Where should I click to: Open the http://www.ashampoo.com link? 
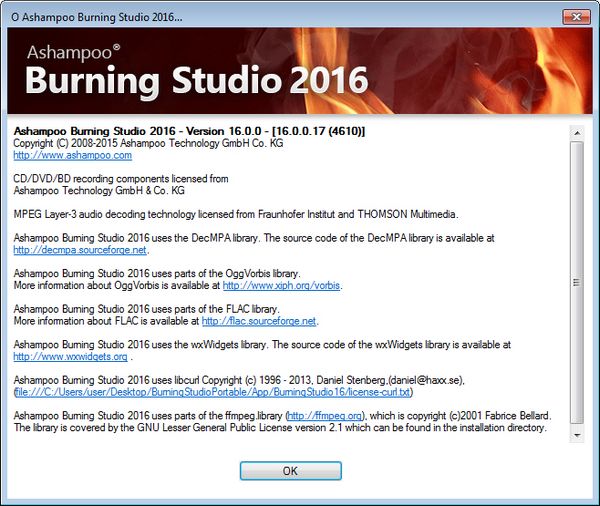click(73, 155)
